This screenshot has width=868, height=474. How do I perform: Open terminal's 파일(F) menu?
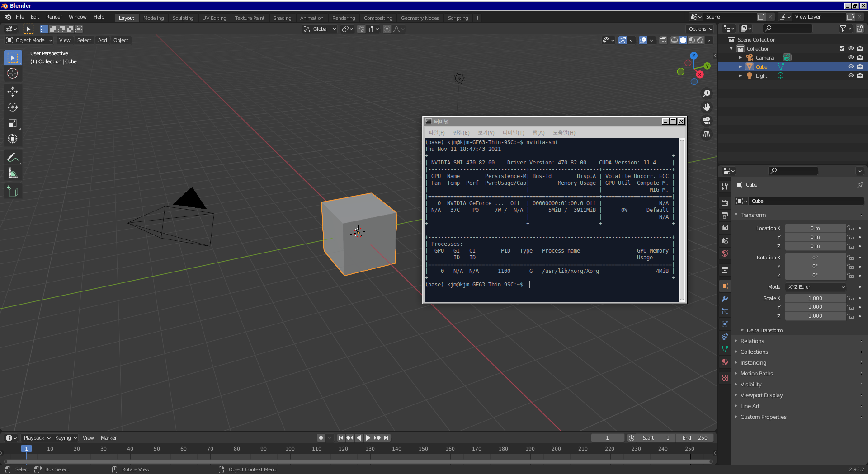point(436,132)
